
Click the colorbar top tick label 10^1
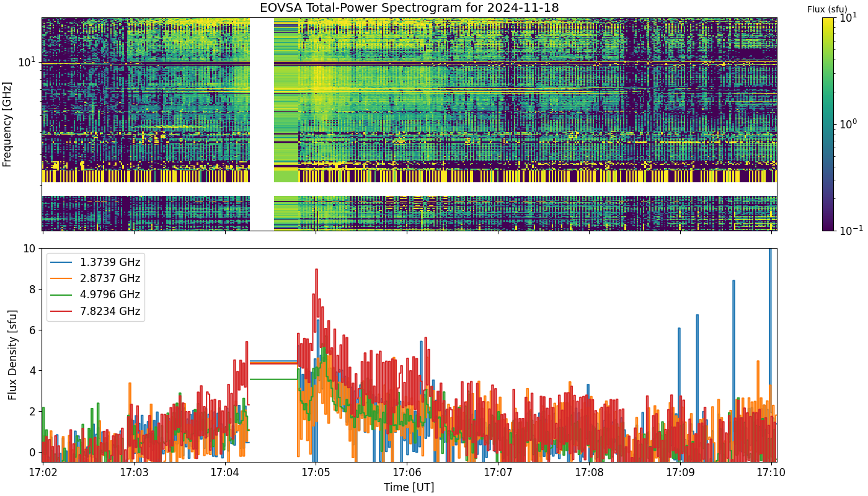847,17
